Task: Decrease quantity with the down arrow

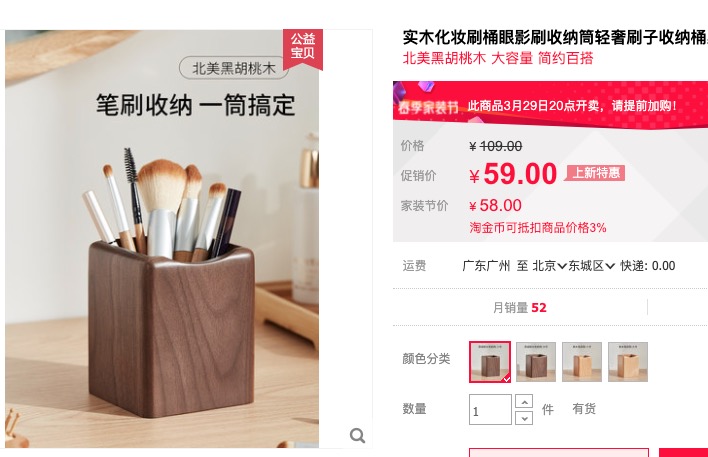Action: tap(524, 418)
